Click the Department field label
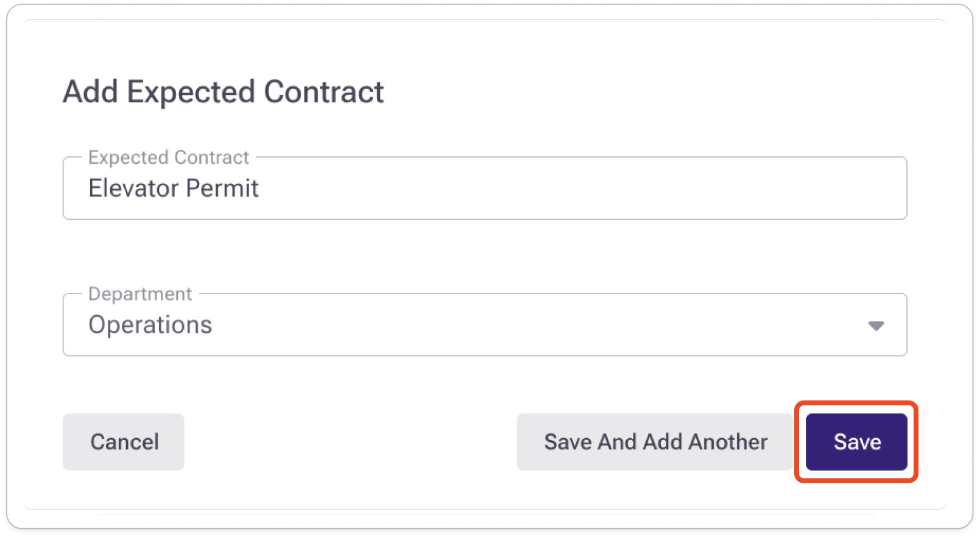 140,294
